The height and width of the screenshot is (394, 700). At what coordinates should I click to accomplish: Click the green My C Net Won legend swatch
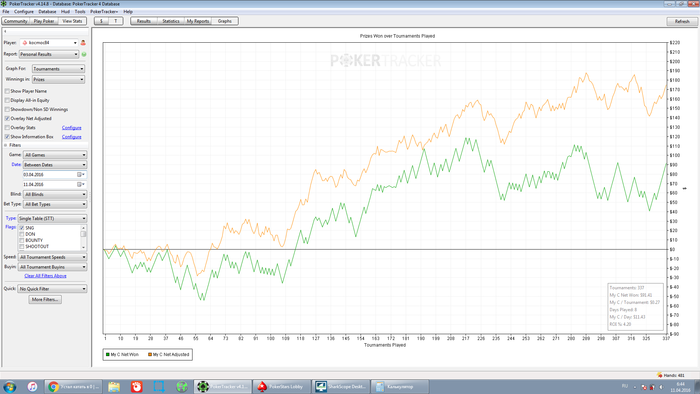click(108, 354)
